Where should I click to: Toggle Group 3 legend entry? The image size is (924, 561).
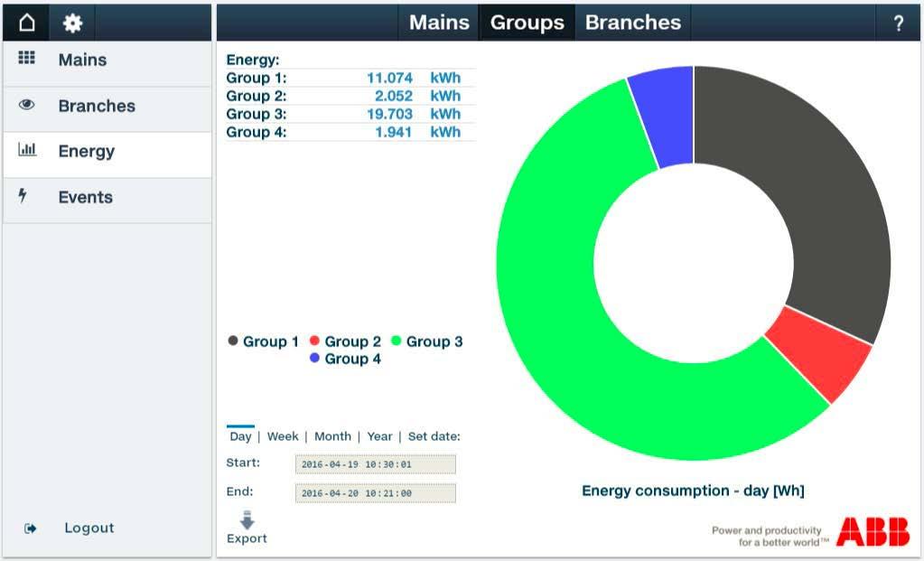[x=427, y=341]
